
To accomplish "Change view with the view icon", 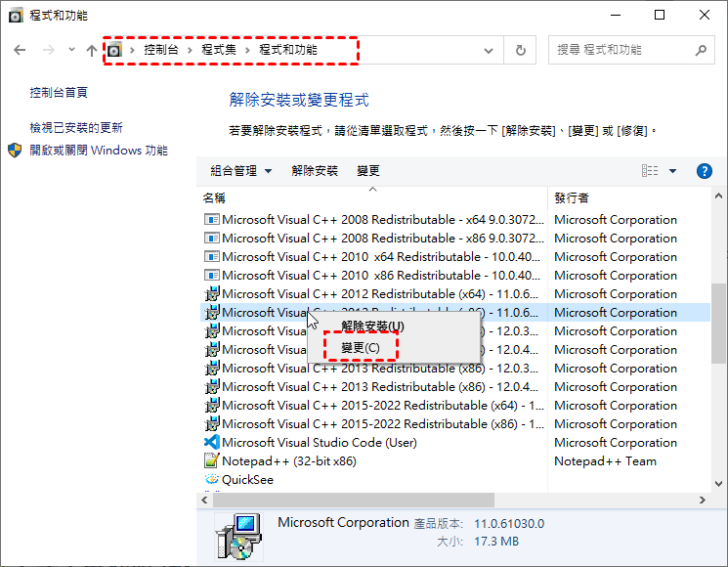I will 650,171.
